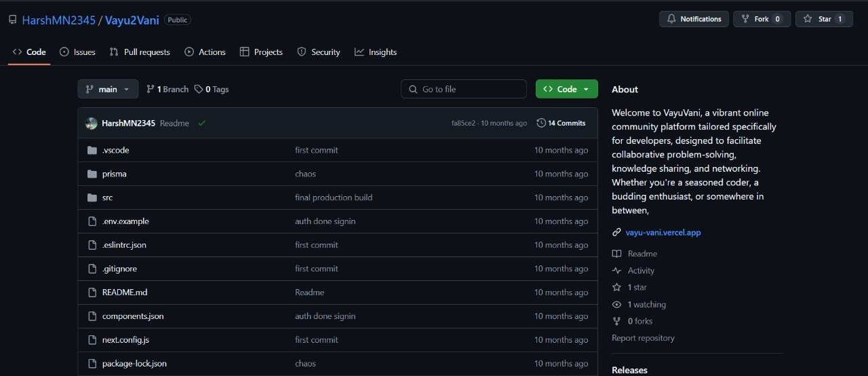Image resolution: width=868 pixels, height=376 pixels.
Task: Click the folder icon for .vscode
Action: (x=92, y=150)
